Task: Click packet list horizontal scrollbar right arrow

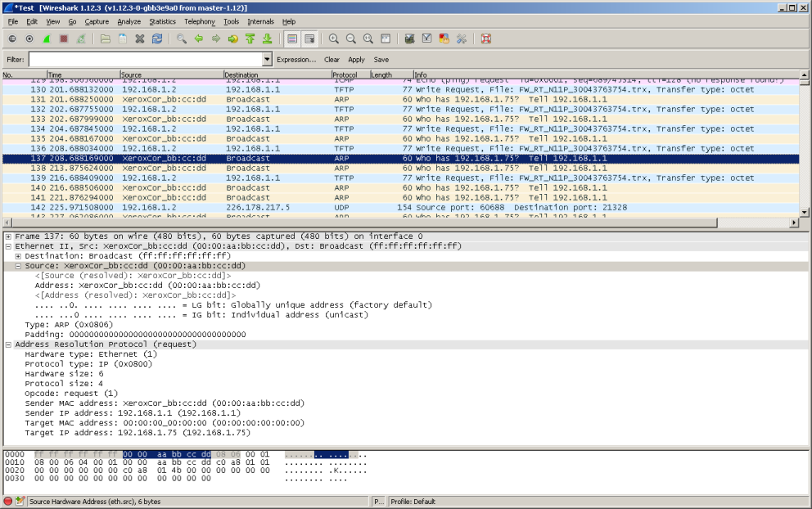Action: (794, 223)
